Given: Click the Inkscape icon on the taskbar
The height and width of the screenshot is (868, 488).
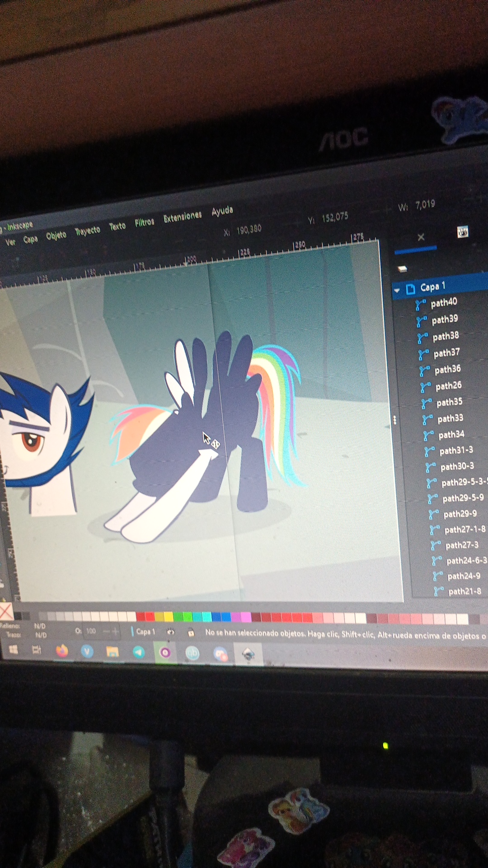Looking at the screenshot, I should click(248, 654).
